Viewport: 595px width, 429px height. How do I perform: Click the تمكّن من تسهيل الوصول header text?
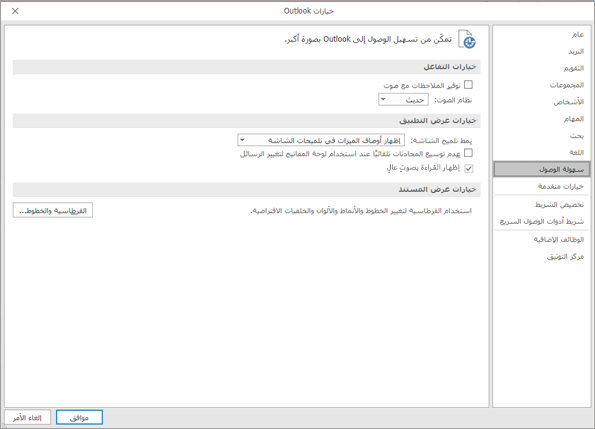tap(368, 39)
